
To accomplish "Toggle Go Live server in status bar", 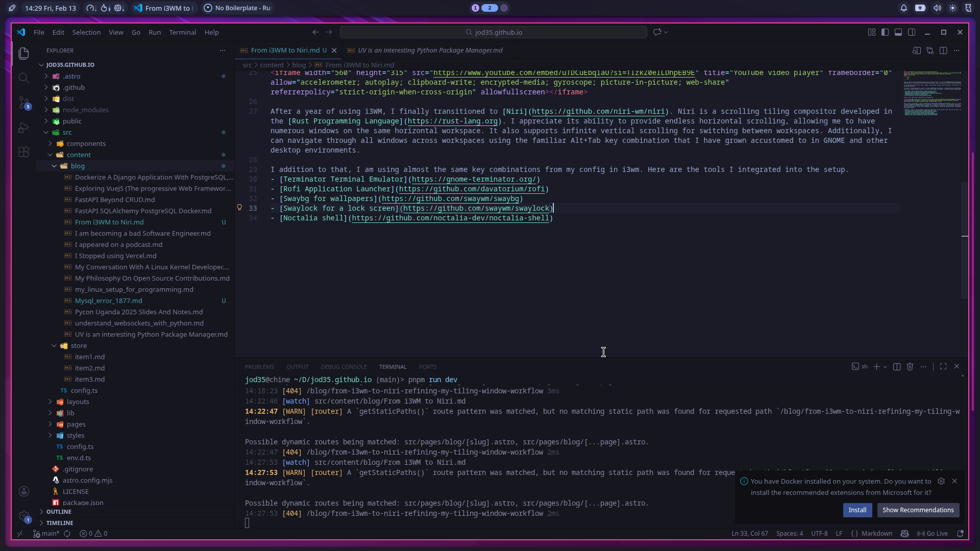I will pos(933,534).
